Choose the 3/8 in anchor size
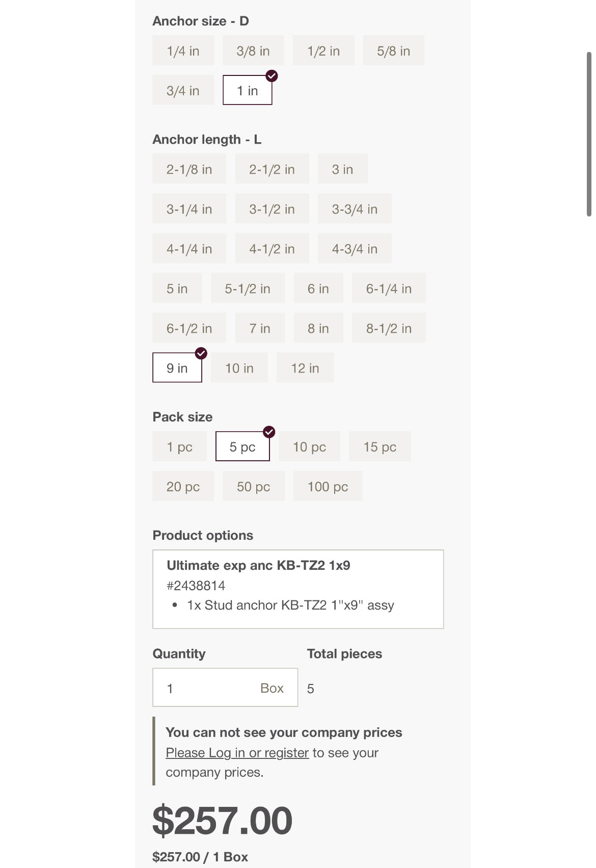This screenshot has height=868, width=596. [253, 50]
